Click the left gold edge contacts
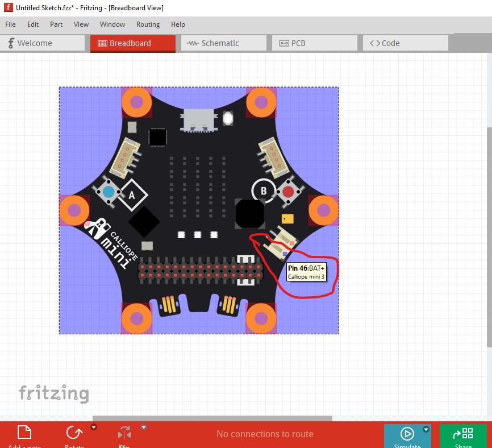 click(x=168, y=305)
